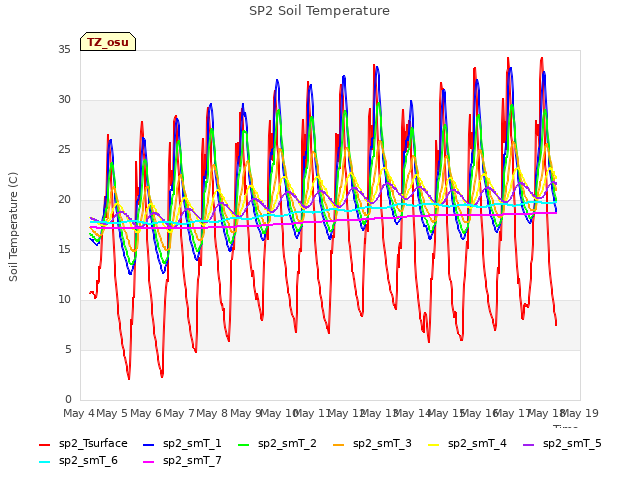
Task: Click the Soil Temperature (C) axis label
Action: click(x=13, y=227)
